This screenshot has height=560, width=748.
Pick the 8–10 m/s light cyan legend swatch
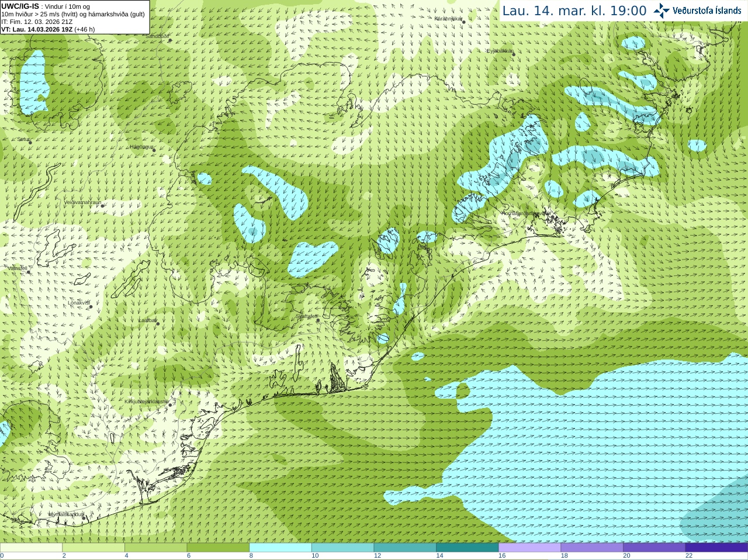(280, 548)
